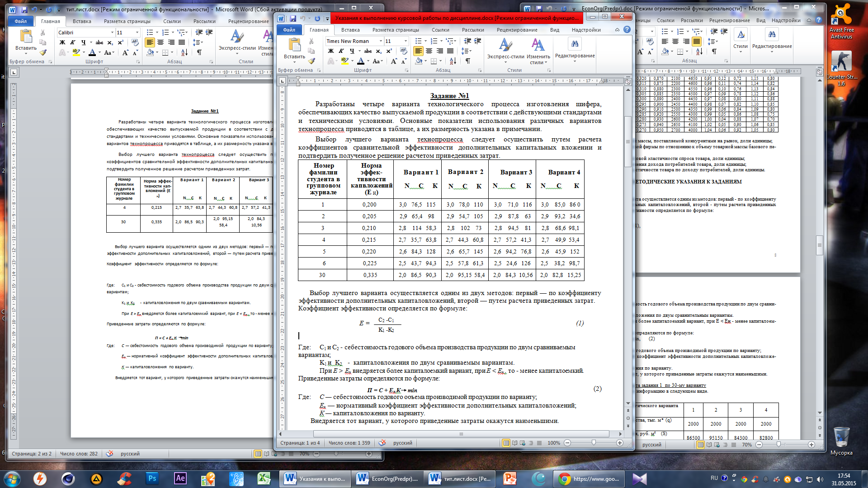868x488 pixels.
Task: Toggle superscript (x²) in front window
Action: (389, 51)
